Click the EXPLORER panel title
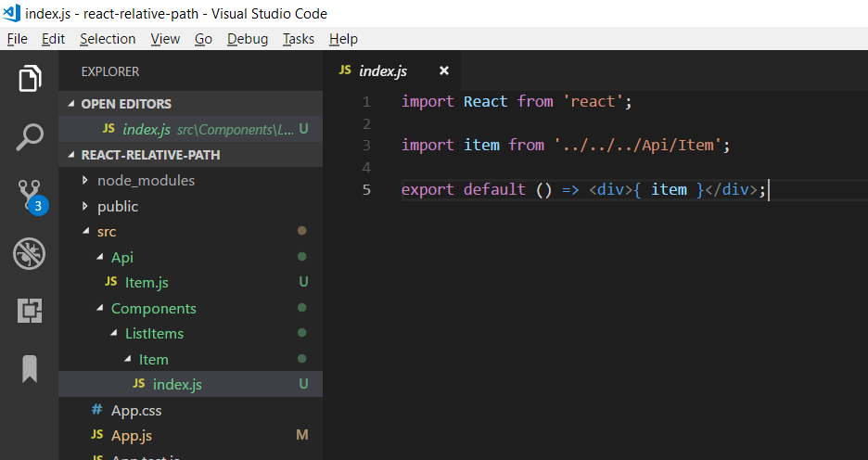The height and width of the screenshot is (460, 868). tap(110, 71)
